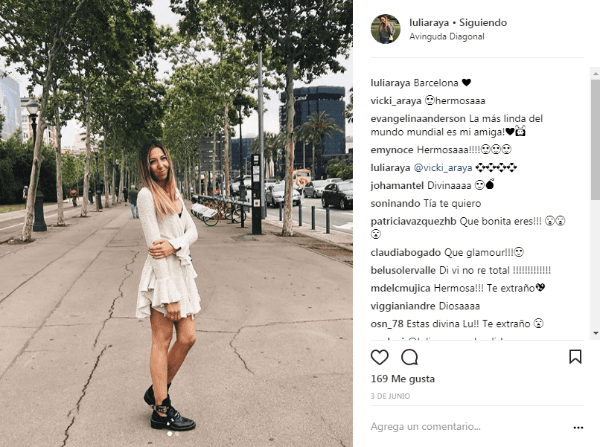Open comments via speech bubble icon
Screen dimensions: 600x447
coord(409,357)
